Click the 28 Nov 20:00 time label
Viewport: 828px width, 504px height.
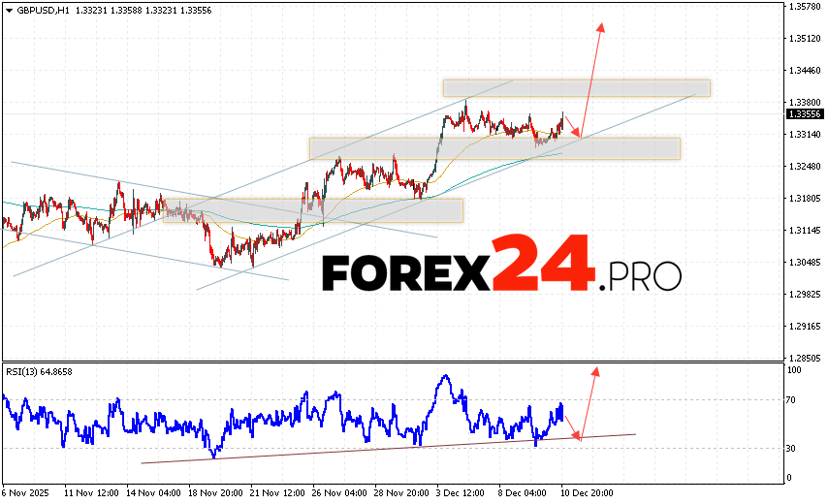pyautogui.click(x=401, y=493)
